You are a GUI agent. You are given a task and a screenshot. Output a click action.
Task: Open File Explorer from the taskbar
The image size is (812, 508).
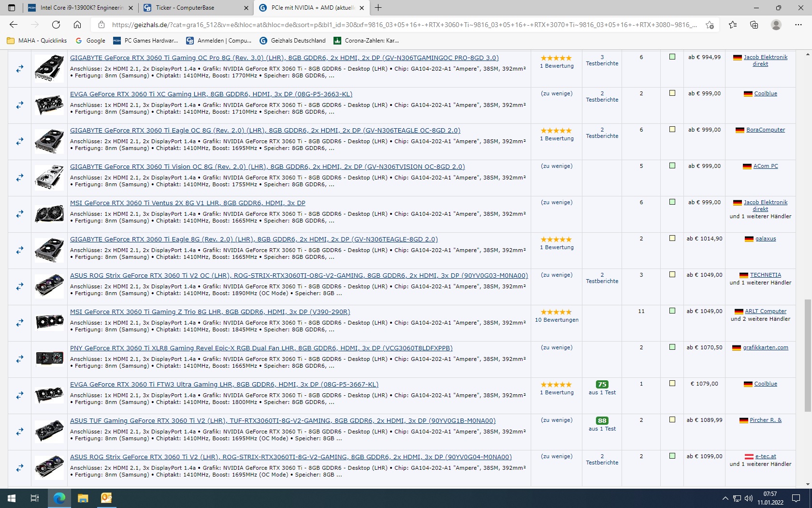click(83, 498)
